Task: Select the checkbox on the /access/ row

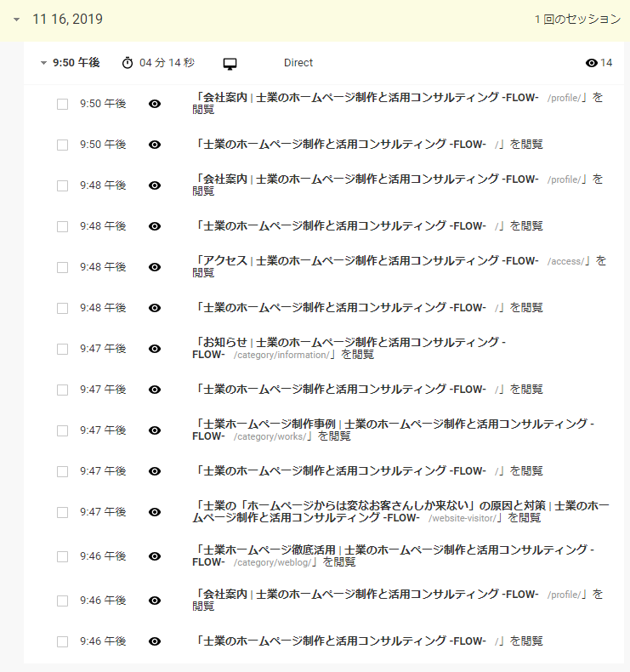Action: (63, 267)
